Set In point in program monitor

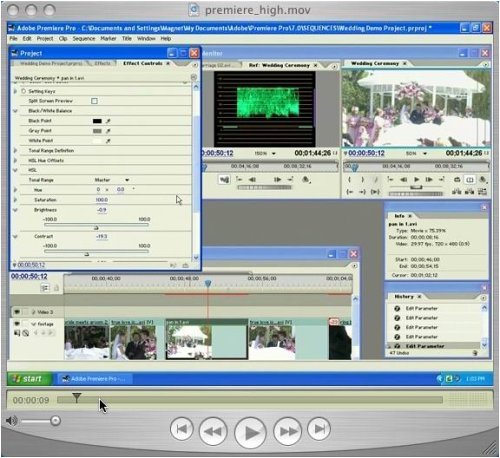click(x=349, y=180)
